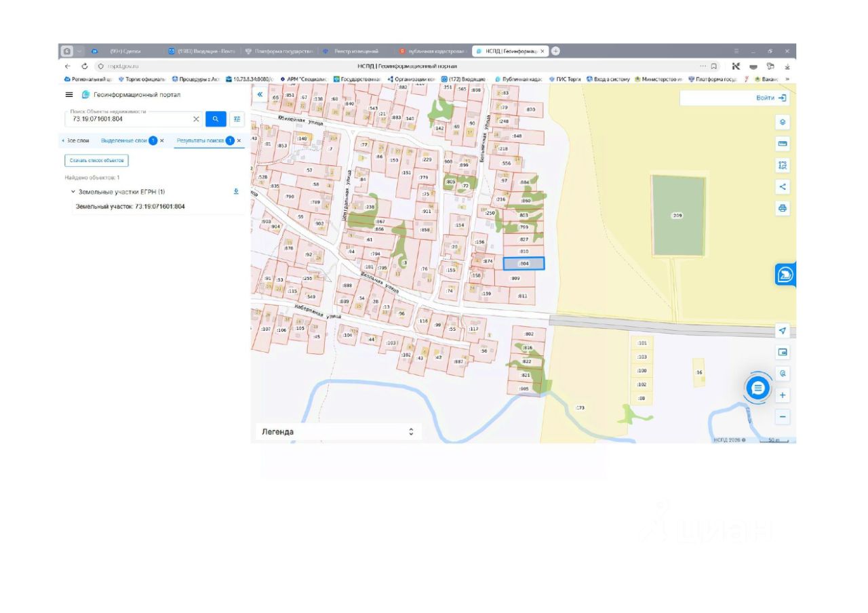Select result Земельный участок: 73:19:071601:804

pos(130,206)
